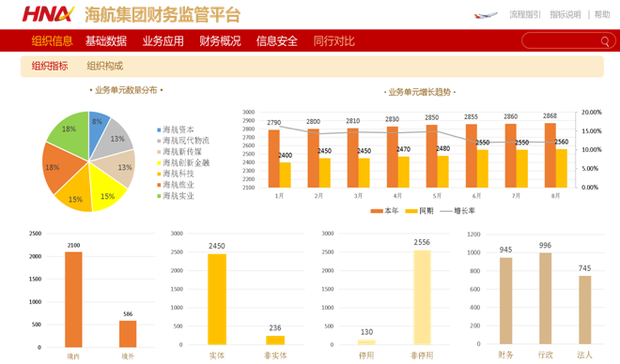The image size is (620, 364).
Task: Open the 指标说明 link
Action: [566, 15]
